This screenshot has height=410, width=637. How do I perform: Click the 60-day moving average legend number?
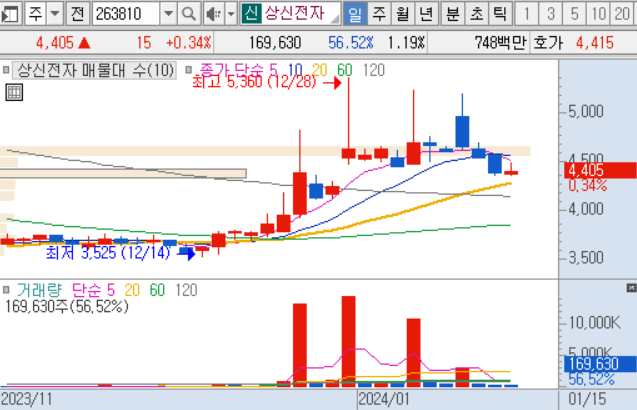click(344, 70)
